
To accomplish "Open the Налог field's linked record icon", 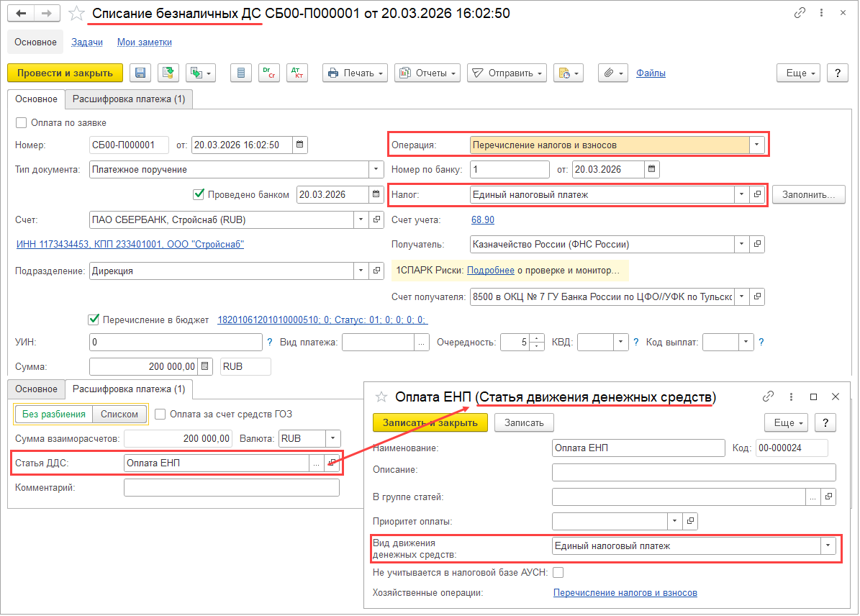I will click(x=757, y=194).
